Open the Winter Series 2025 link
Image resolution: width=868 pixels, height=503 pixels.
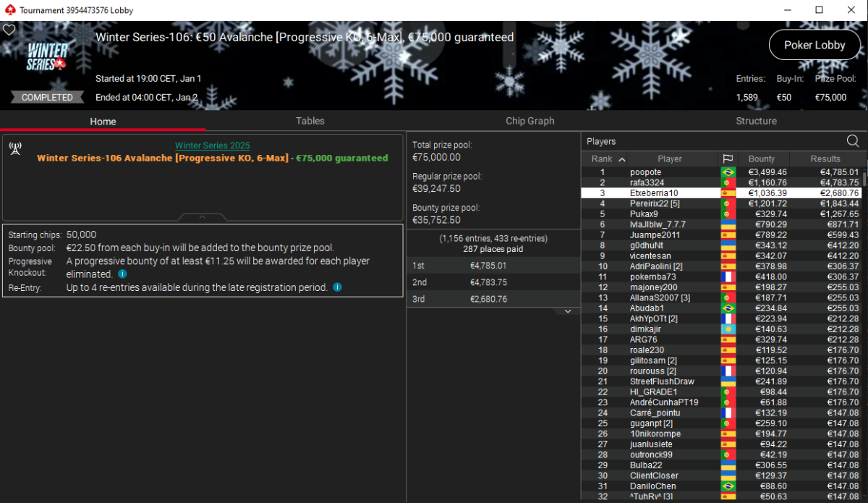point(212,146)
